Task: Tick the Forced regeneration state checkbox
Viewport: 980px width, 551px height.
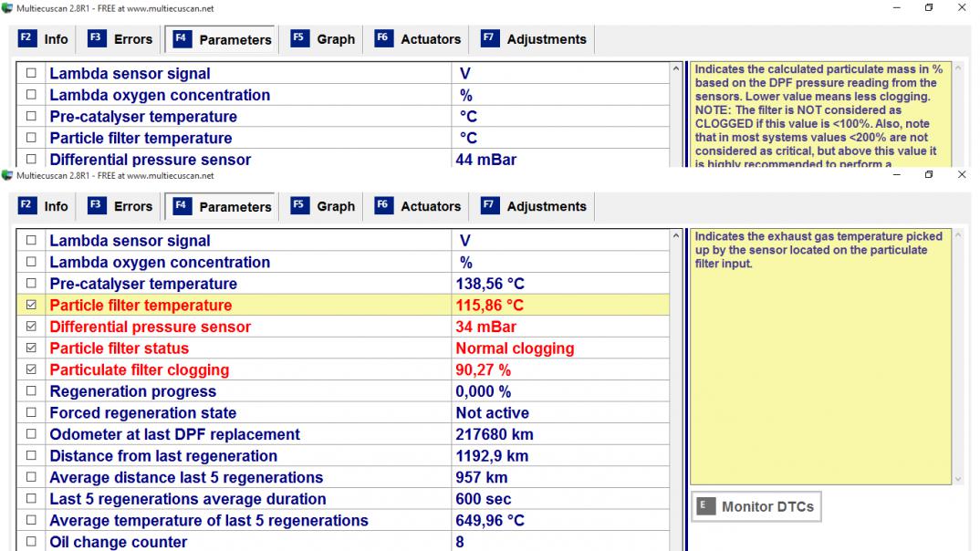Action: (31, 413)
